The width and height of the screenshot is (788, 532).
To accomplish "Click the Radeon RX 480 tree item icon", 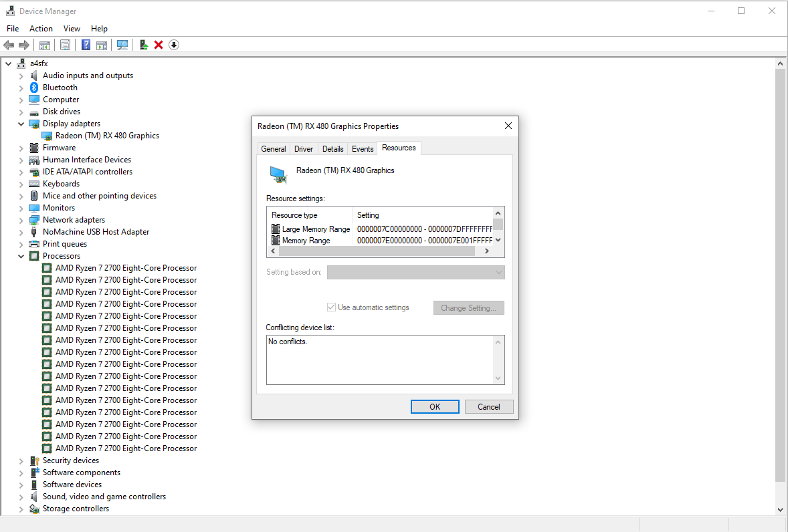I will point(47,136).
